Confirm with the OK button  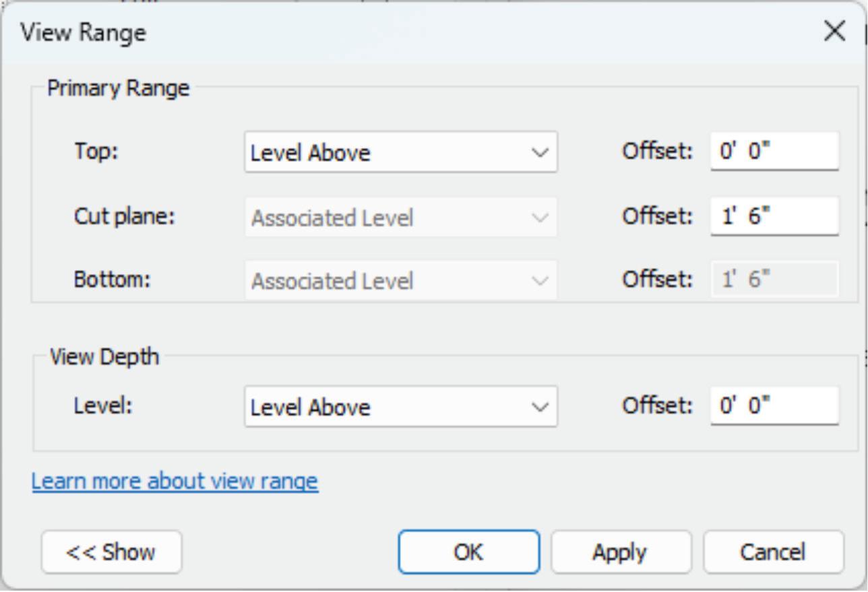[x=468, y=552]
